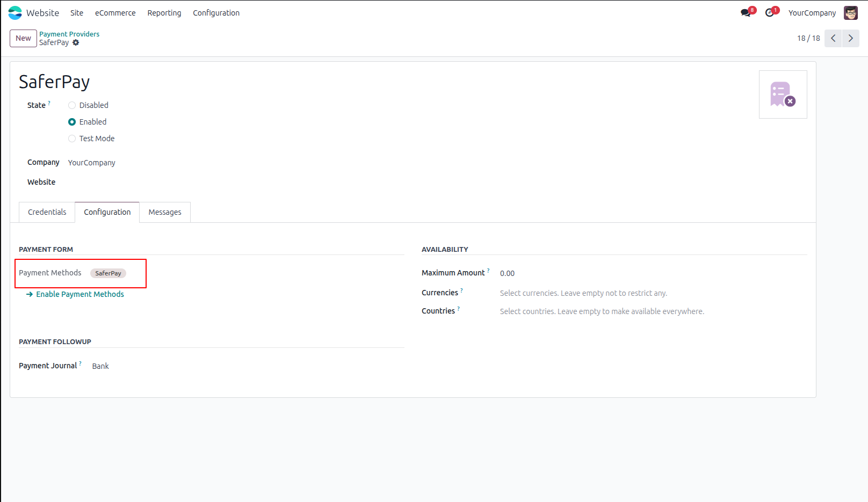Select the Enabled state option
The width and height of the screenshot is (868, 502).
point(72,122)
